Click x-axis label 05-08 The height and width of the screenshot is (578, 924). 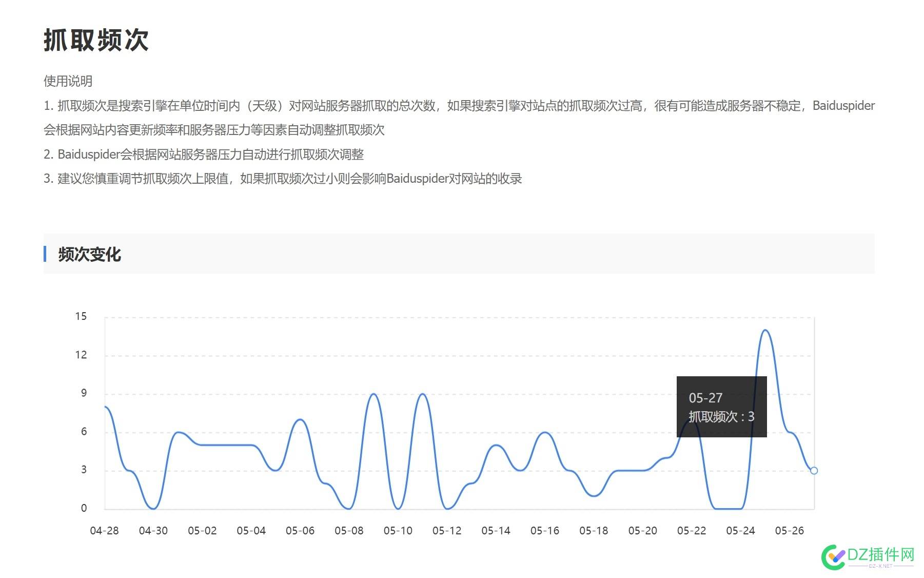pyautogui.click(x=349, y=531)
